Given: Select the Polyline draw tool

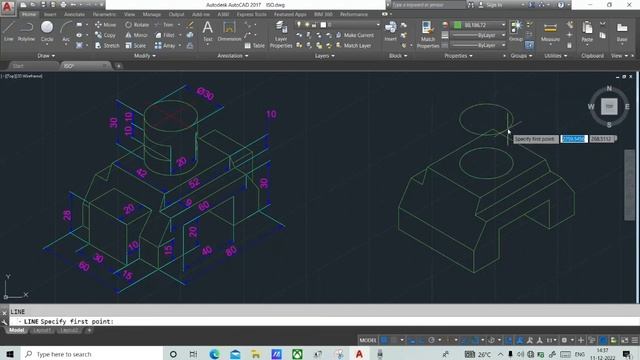Looking at the screenshot, I should click(x=26, y=31).
